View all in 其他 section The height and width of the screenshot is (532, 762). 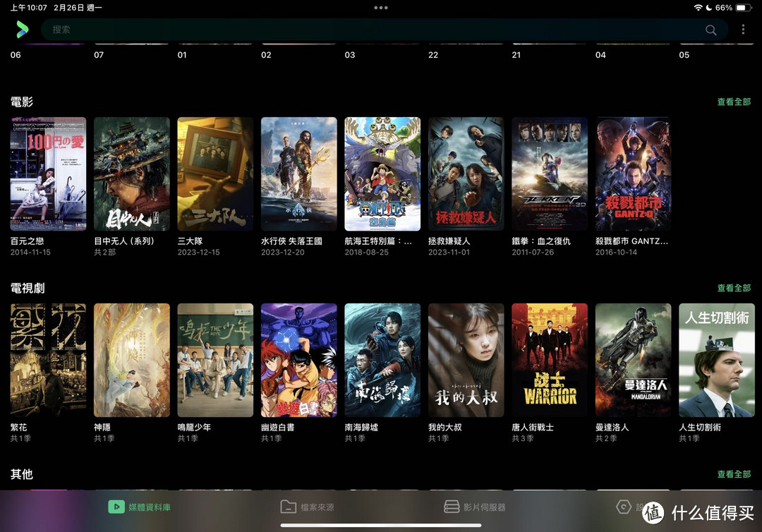point(734,473)
